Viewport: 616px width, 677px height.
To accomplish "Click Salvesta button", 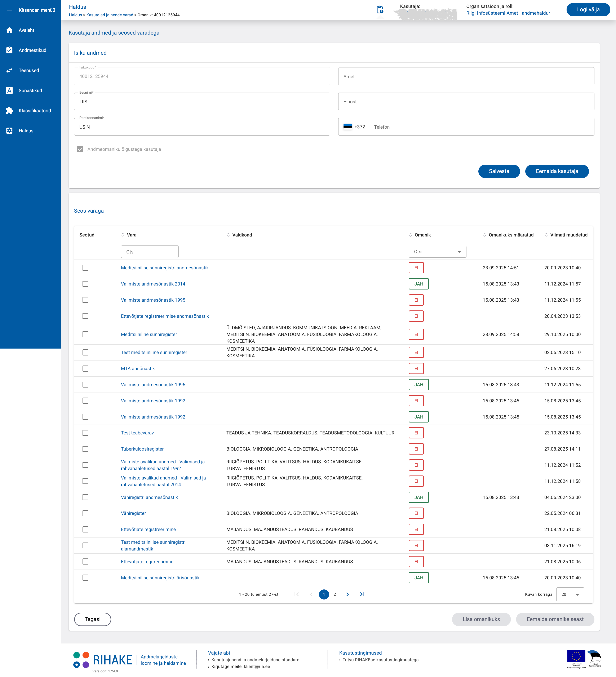I will (x=499, y=171).
